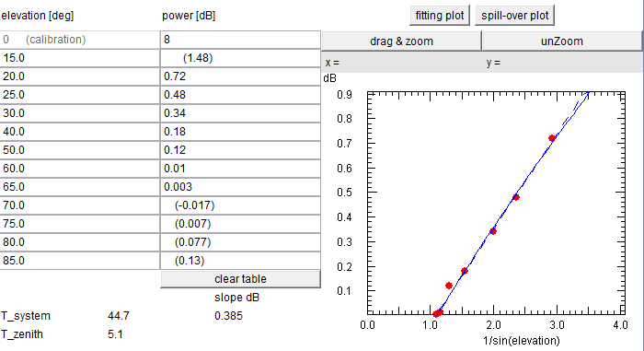
Task: Reset the plot with unZoom
Action: pyautogui.click(x=562, y=41)
